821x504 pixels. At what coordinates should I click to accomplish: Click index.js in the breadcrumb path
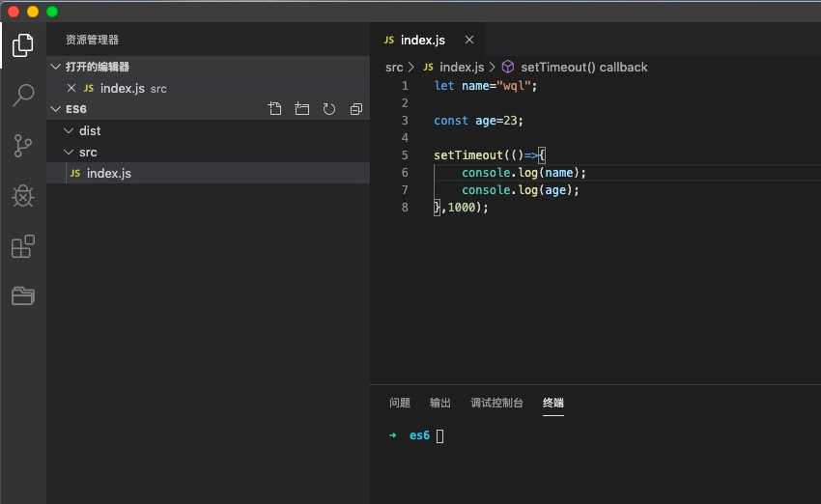[462, 67]
